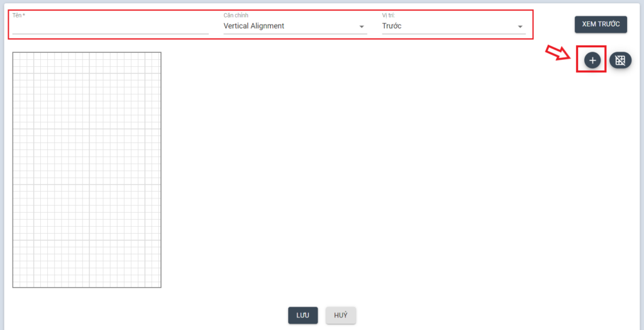Click the Tên * field label

tap(19, 15)
